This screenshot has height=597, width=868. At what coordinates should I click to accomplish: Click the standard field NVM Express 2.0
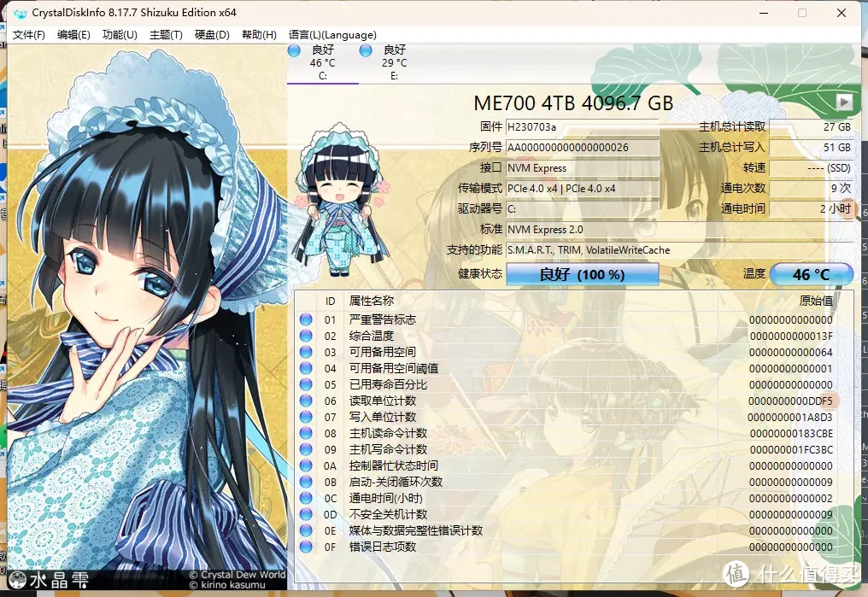[x=679, y=230]
